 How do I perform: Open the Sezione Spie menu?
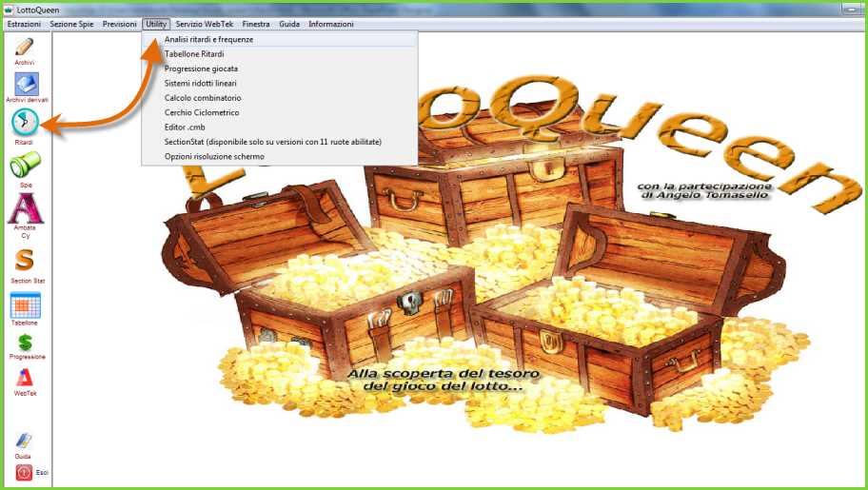pos(72,24)
